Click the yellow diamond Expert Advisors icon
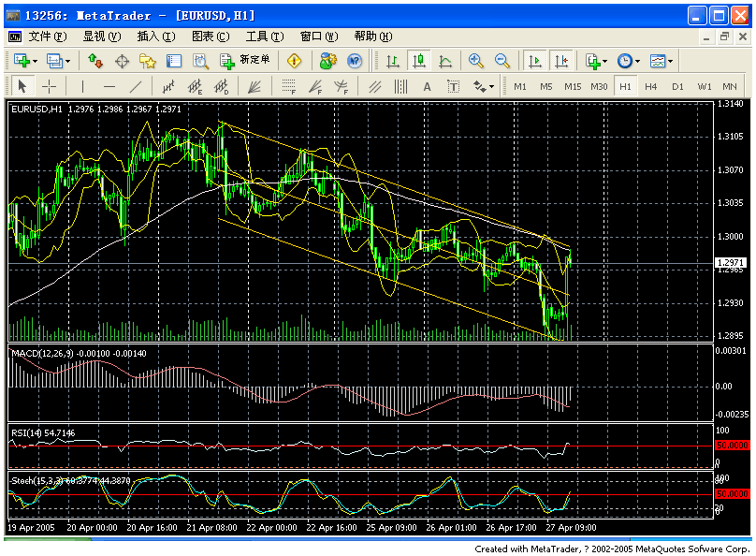756x556 pixels. [294, 61]
